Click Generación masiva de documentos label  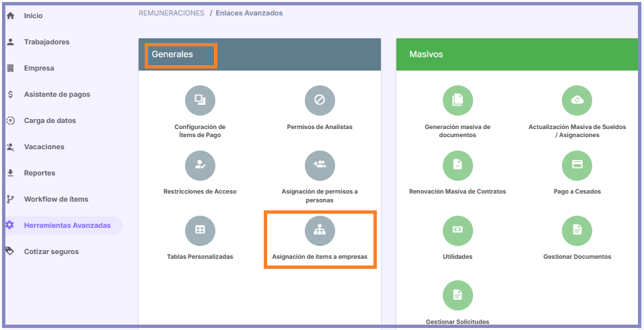458,131
